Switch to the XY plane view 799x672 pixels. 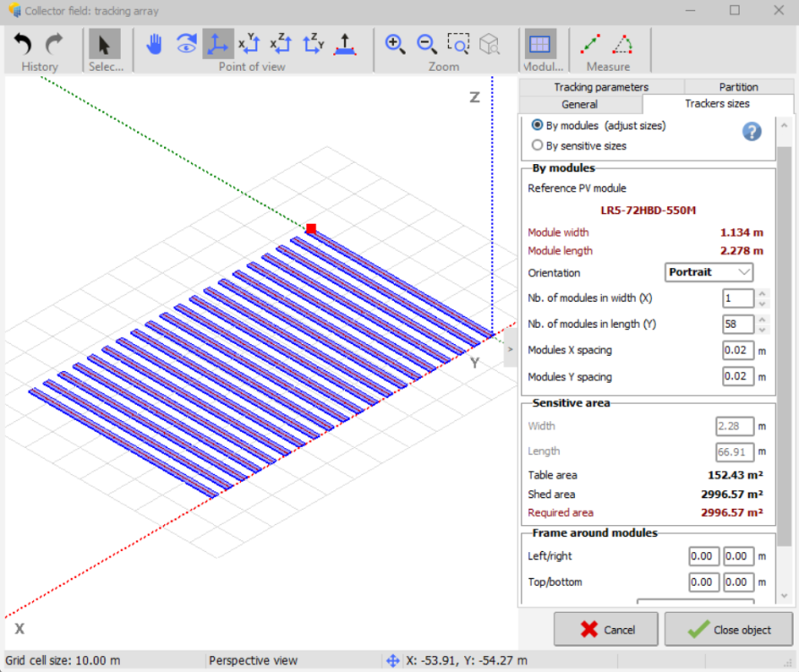pyautogui.click(x=249, y=44)
